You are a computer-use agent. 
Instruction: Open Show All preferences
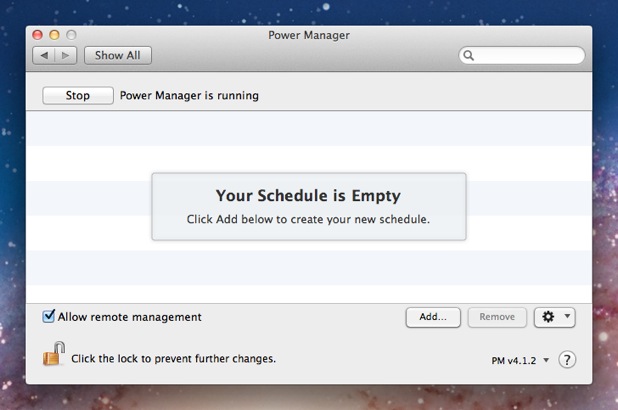(x=117, y=56)
